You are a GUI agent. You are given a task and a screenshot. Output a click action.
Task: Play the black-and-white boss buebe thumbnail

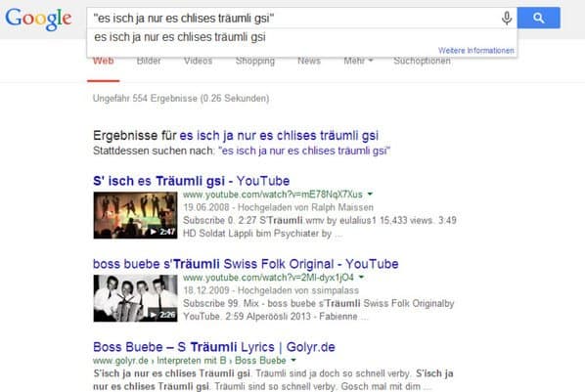tap(135, 298)
